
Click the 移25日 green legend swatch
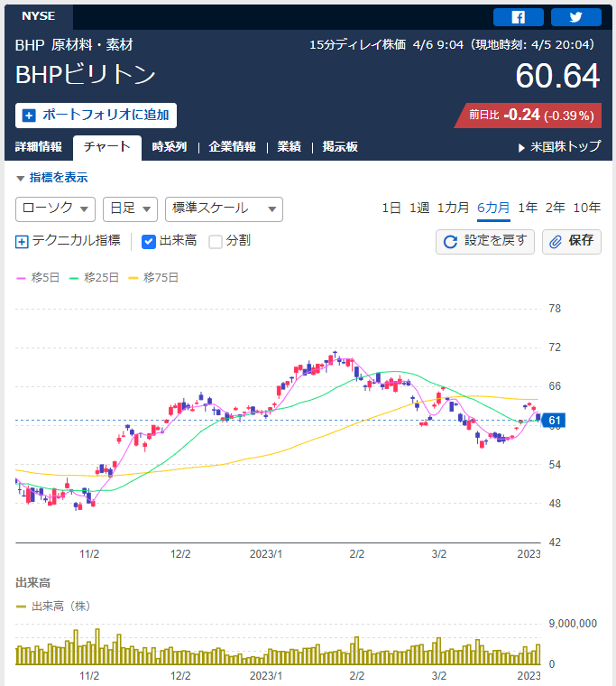[x=74, y=278]
